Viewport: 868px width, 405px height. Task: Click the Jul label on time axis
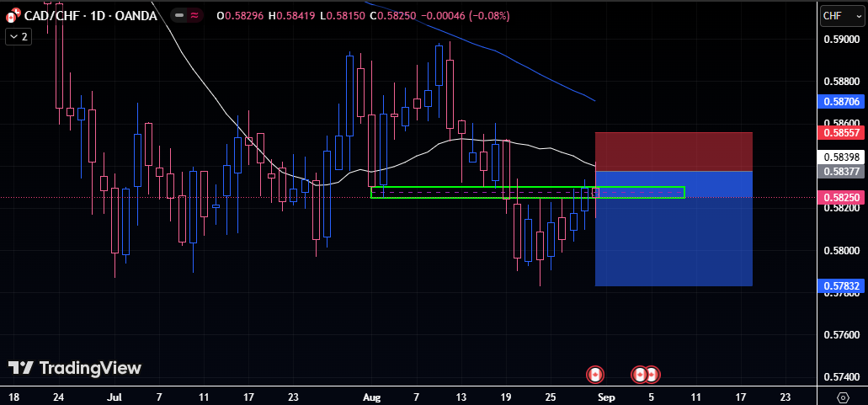click(x=114, y=397)
